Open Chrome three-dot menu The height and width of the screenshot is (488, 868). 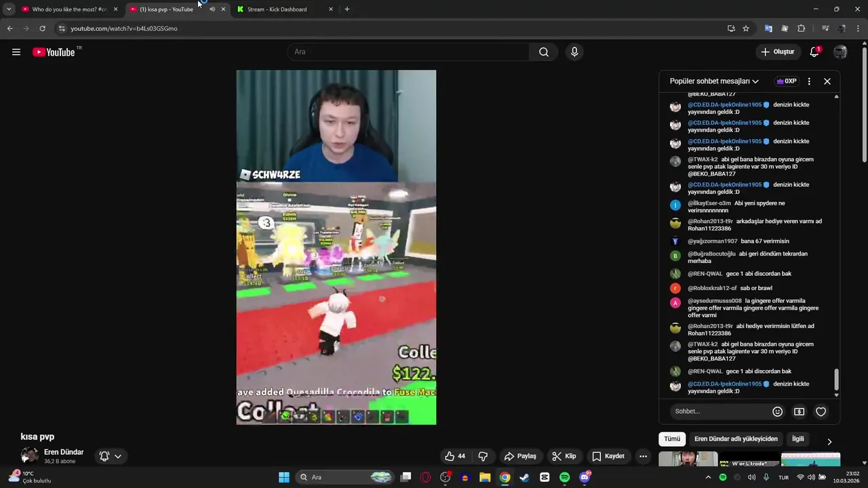[x=859, y=28]
